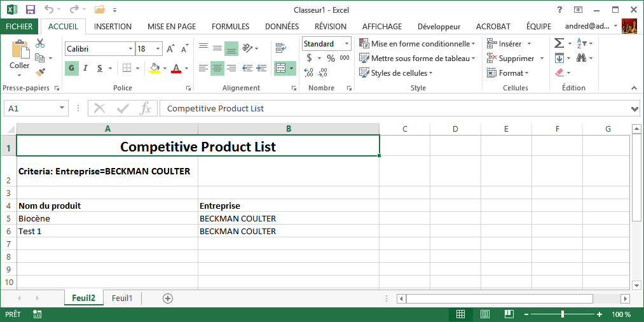Open the Standard number format dropdown
The width and height of the screenshot is (644, 322).
pos(347,44)
